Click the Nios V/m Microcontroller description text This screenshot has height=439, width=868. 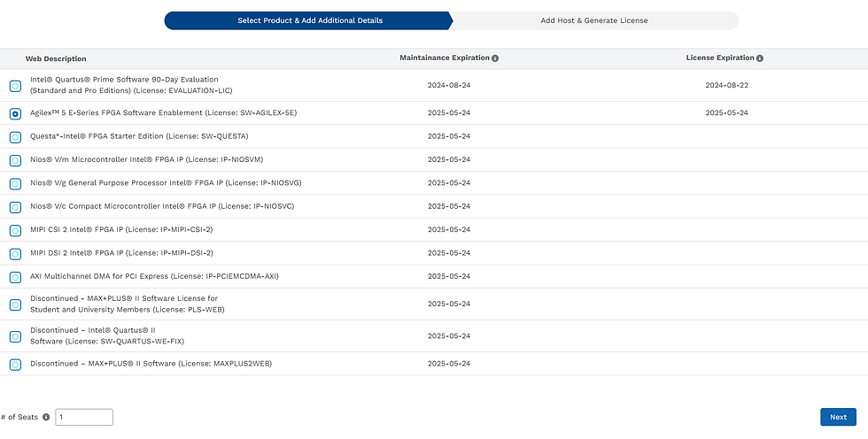[x=147, y=159]
